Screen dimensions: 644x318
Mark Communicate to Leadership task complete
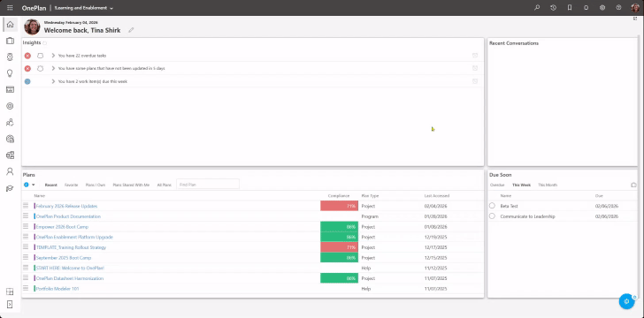[x=492, y=216]
